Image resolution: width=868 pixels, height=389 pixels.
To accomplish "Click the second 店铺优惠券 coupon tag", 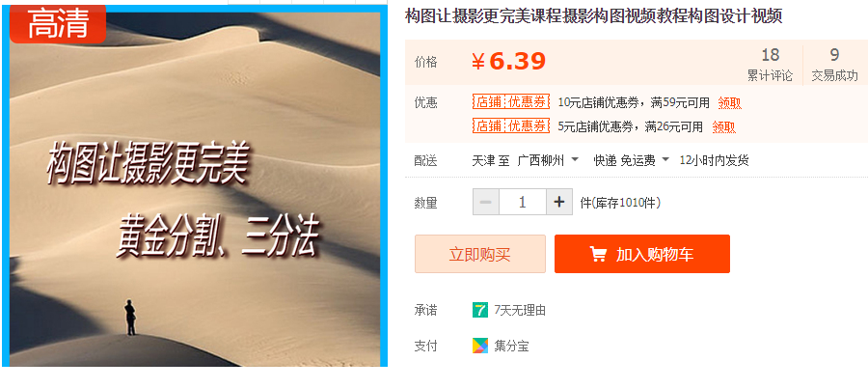I will 511,125.
